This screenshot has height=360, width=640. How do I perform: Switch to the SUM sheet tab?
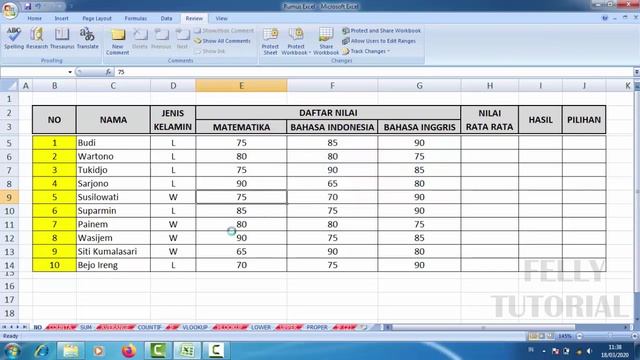pyautogui.click(x=86, y=327)
